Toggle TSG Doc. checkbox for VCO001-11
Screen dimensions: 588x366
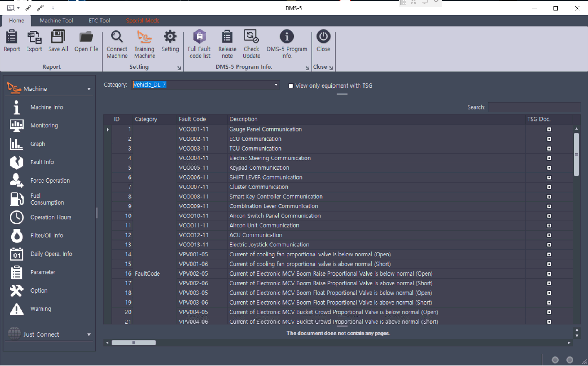pos(549,129)
